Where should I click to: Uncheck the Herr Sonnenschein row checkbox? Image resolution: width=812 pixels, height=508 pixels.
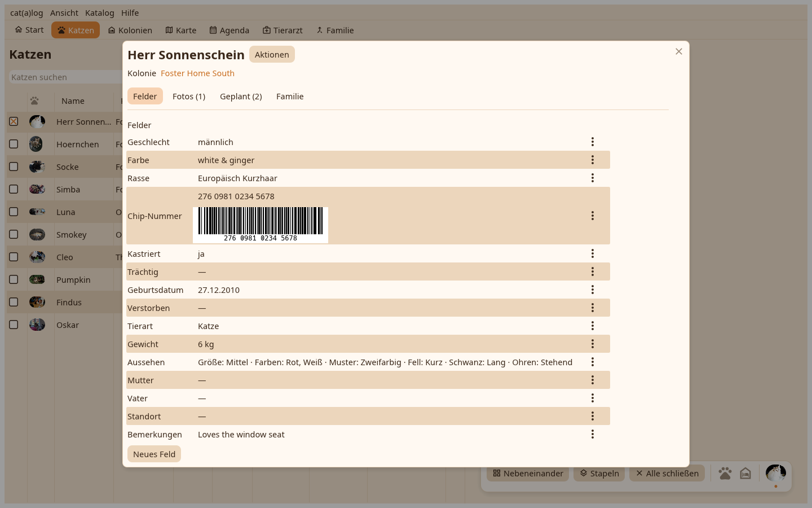tap(14, 121)
